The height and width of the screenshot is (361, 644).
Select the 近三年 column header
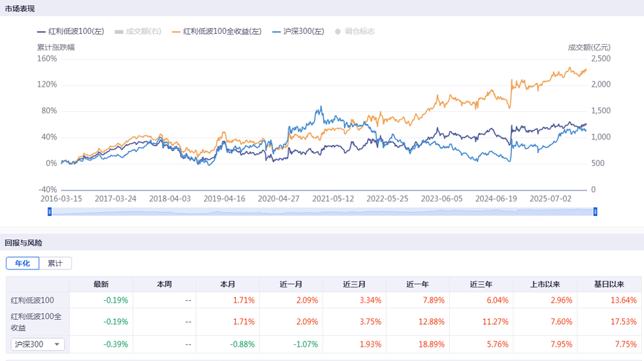(x=481, y=284)
